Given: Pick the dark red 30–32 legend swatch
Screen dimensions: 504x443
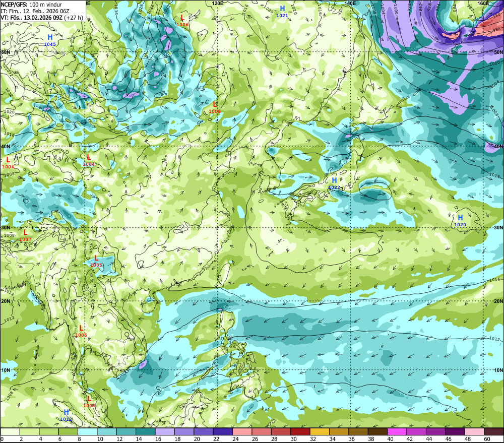Looking at the screenshot, I should point(300,431).
